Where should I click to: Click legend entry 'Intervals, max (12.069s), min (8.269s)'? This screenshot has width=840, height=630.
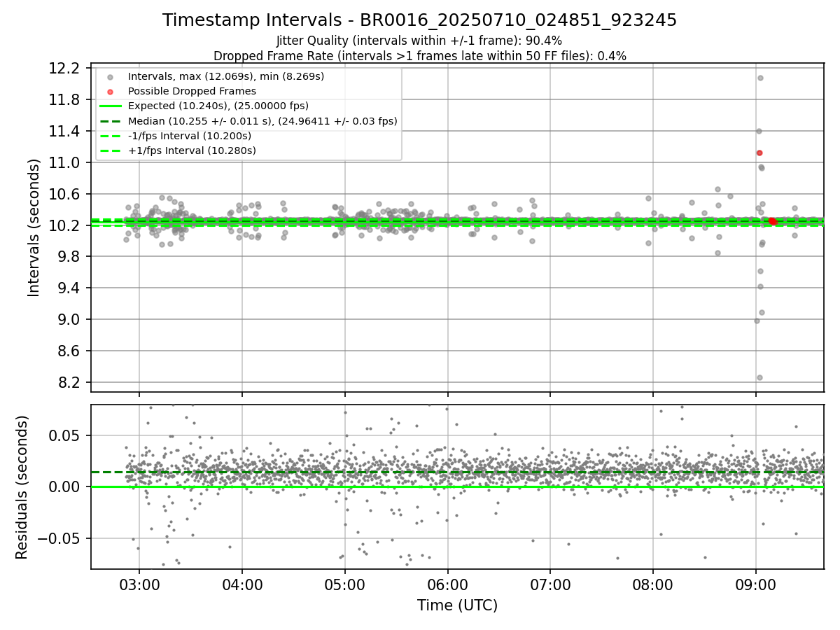pos(226,76)
